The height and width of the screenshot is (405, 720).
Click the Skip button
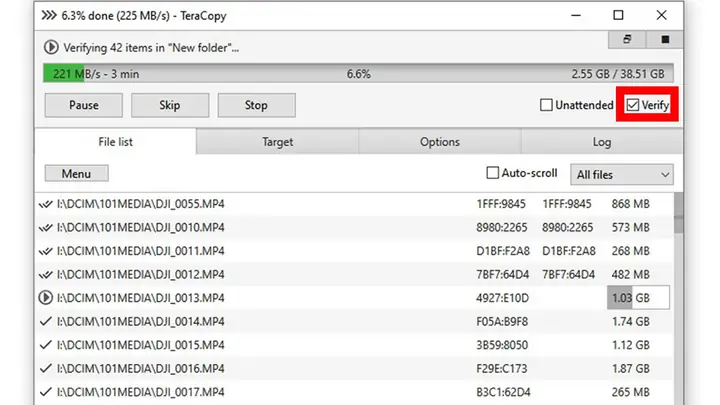point(170,105)
